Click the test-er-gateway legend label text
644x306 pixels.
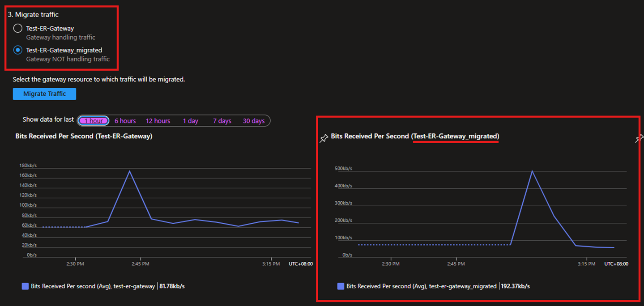tap(93, 286)
